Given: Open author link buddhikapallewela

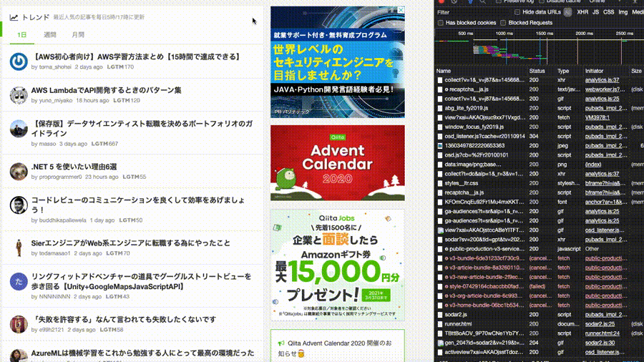Looking at the screenshot, I should (62, 220).
